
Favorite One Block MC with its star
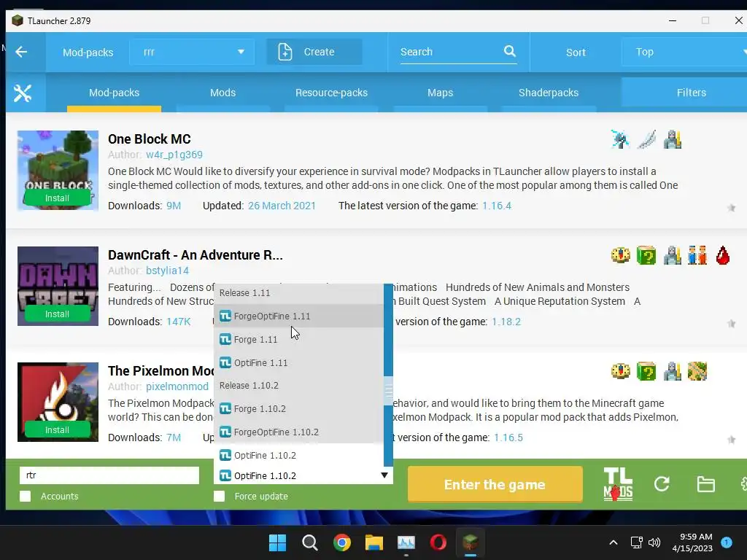click(731, 208)
